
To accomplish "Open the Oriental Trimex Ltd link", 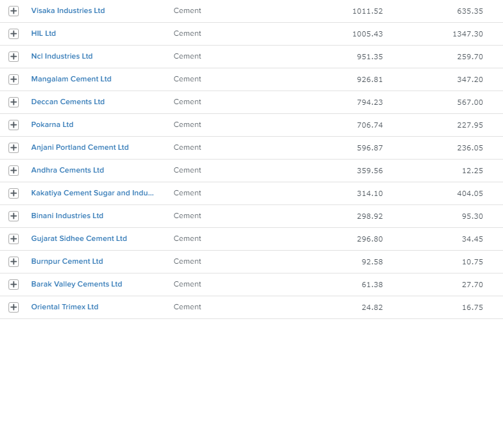I will pos(64,307).
